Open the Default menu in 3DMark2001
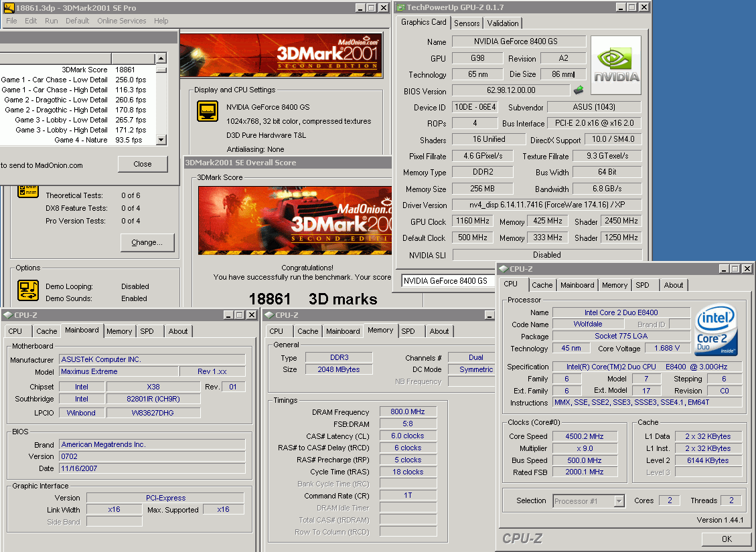The image size is (756, 552). (77, 21)
